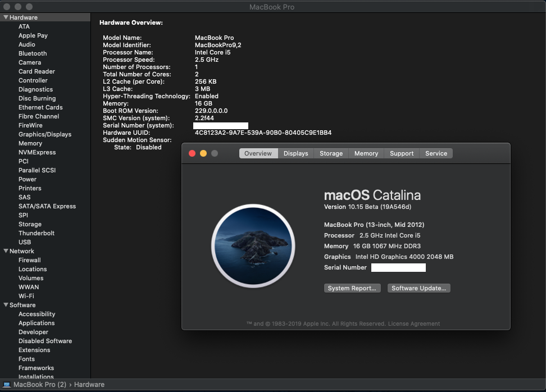Viewport: 546px width, 392px height.
Task: Click the version text 10.15 Beta (19A546d)
Action: (380, 207)
